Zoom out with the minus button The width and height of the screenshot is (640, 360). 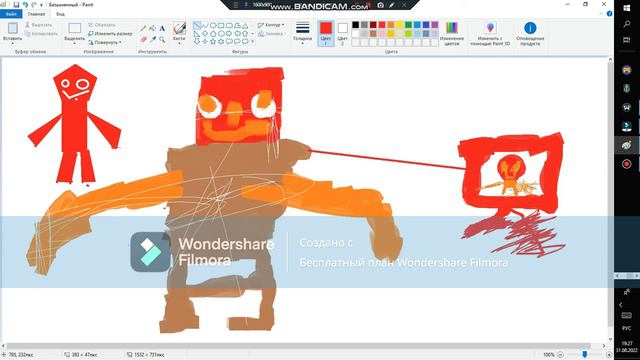pos(560,355)
